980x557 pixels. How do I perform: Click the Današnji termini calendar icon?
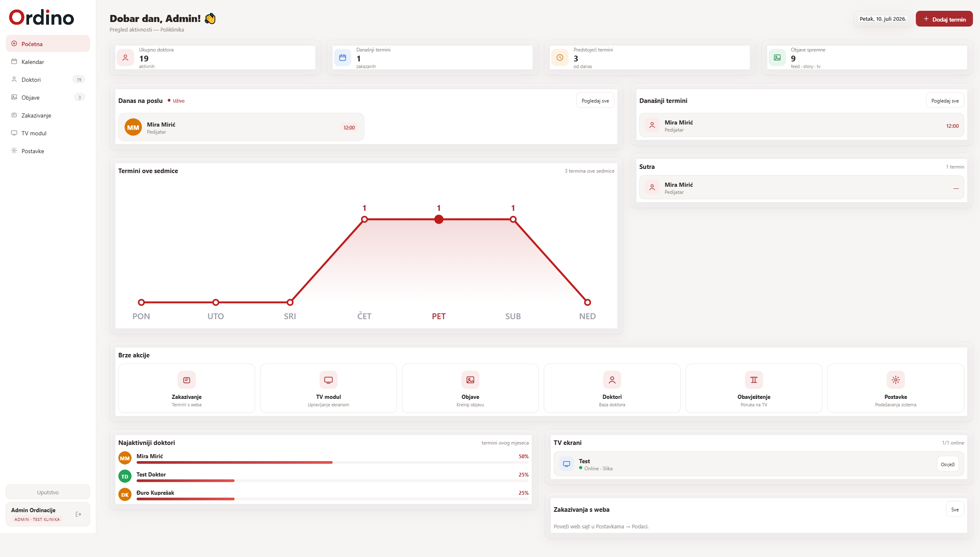tap(342, 58)
